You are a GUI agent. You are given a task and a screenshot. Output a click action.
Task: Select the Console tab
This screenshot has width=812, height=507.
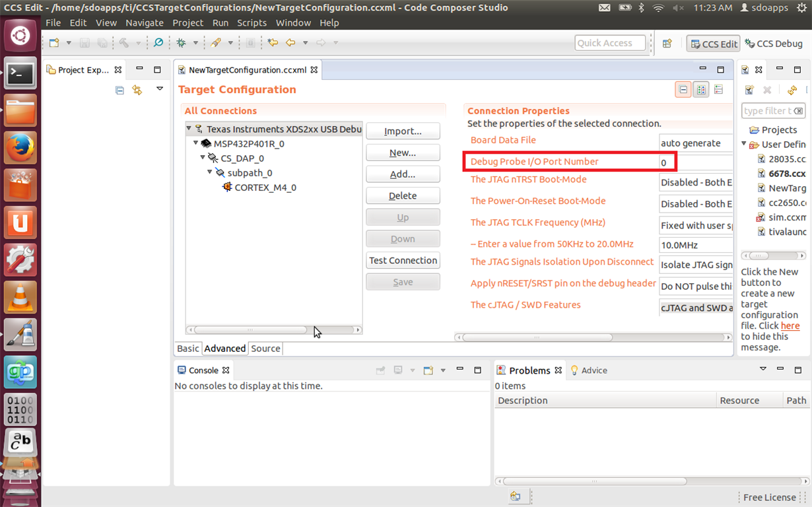tap(203, 370)
